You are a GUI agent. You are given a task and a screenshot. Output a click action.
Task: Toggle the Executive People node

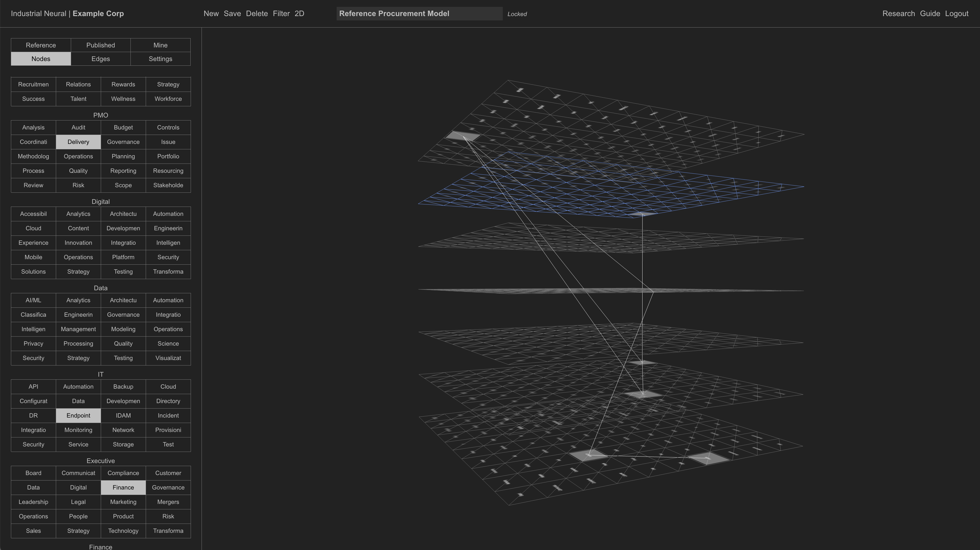point(78,516)
